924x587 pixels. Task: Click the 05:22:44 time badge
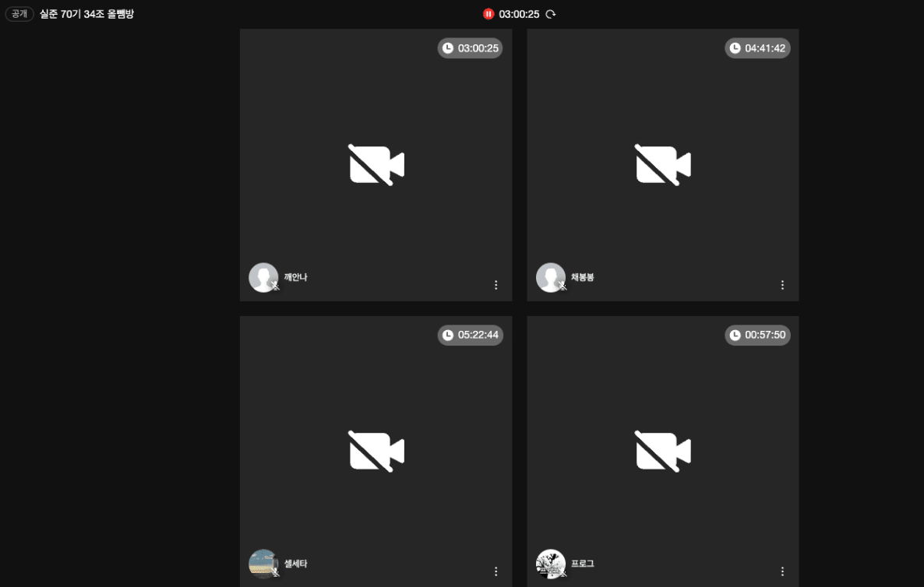tap(471, 335)
